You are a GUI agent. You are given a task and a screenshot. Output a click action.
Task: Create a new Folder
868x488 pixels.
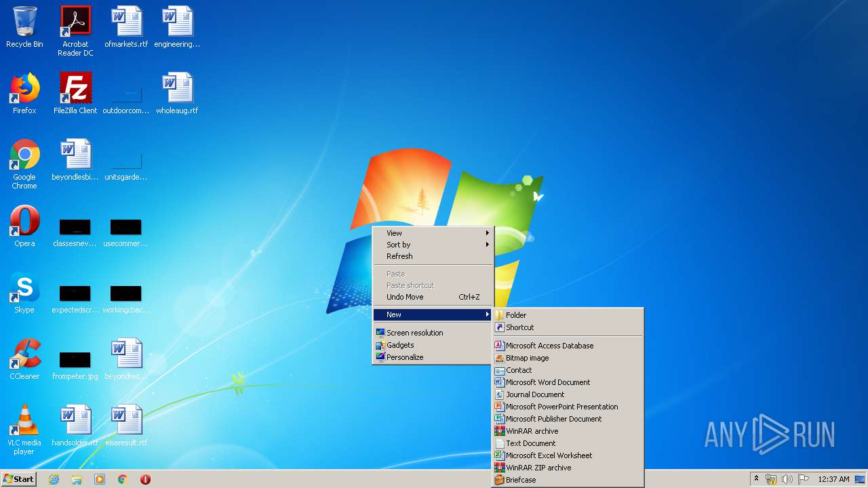pos(568,315)
